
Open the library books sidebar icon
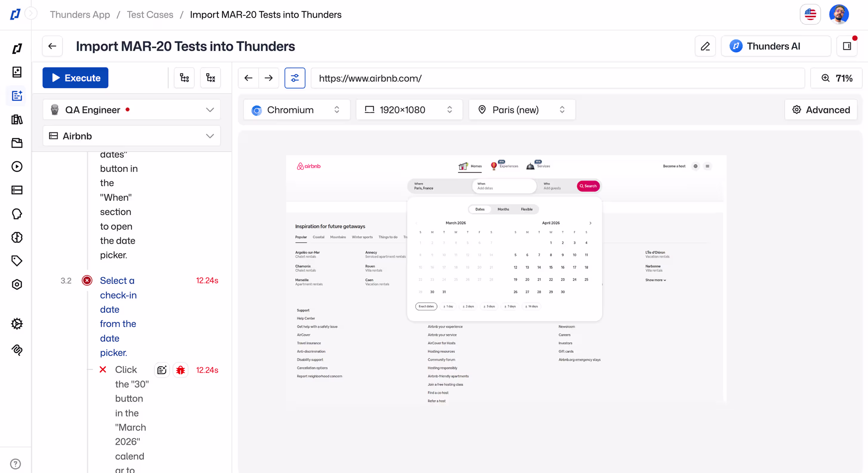[17, 119]
